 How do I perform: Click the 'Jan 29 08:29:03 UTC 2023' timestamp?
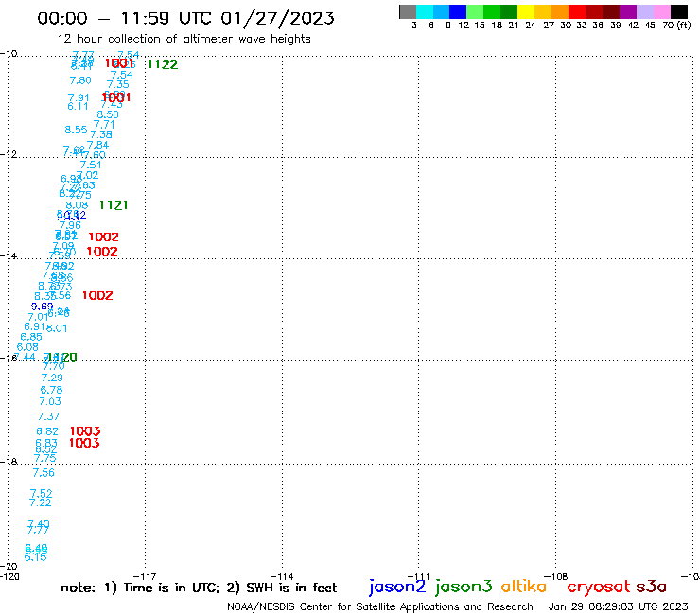pyautogui.click(x=618, y=606)
